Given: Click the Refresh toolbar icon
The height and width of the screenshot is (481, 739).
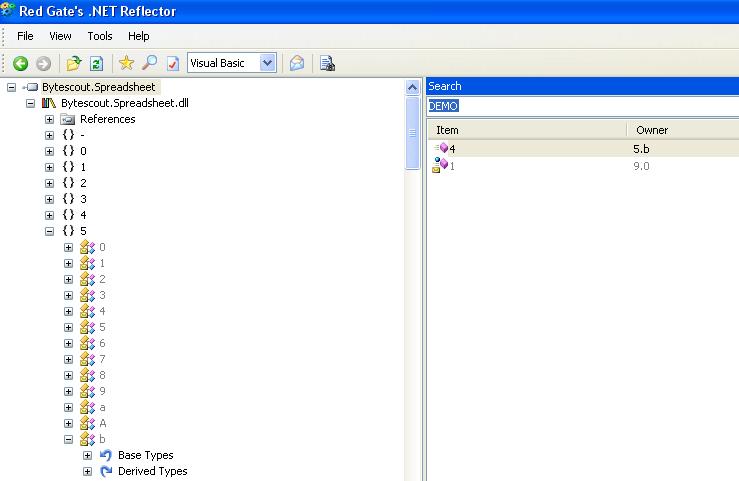Looking at the screenshot, I should [x=97, y=63].
